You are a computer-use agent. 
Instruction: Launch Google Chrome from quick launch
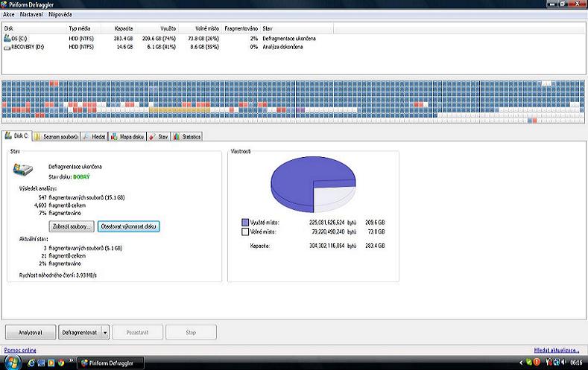point(61,363)
